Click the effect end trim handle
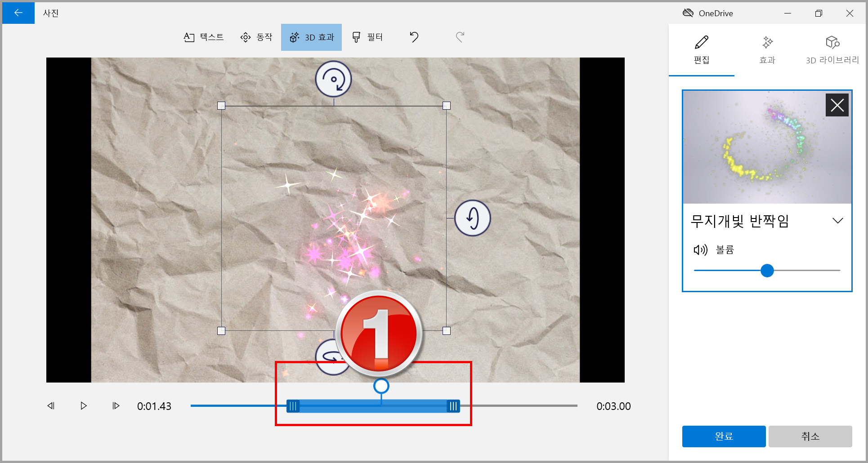Screen dimensions: 868x463 (453, 406)
